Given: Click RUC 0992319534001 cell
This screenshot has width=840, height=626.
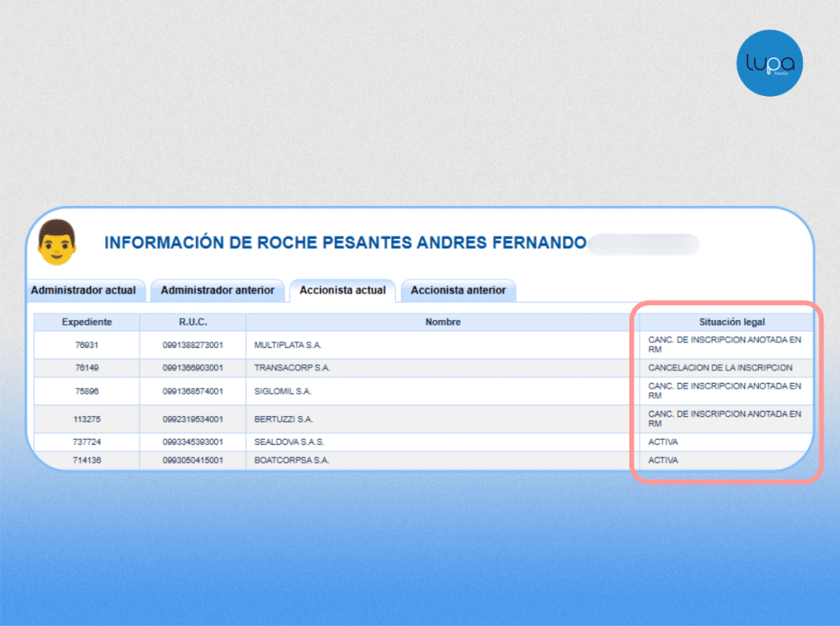Looking at the screenshot, I should coord(193,419).
